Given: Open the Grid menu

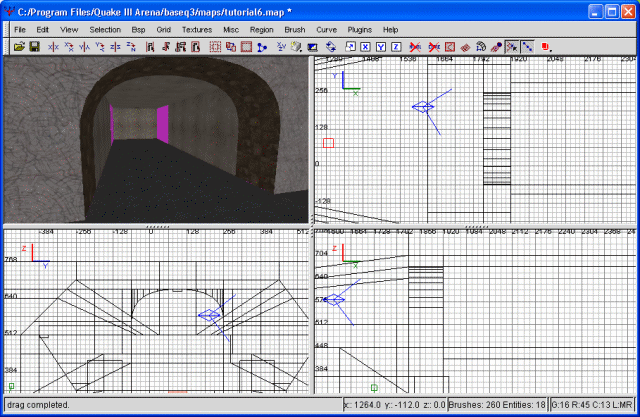Looking at the screenshot, I should [x=164, y=30].
